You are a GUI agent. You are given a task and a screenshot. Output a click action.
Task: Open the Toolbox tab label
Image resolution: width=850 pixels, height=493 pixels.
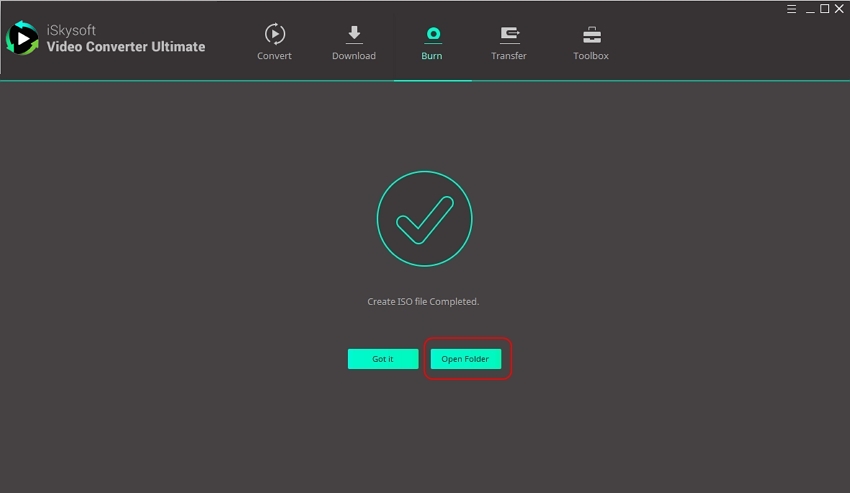[x=591, y=56]
